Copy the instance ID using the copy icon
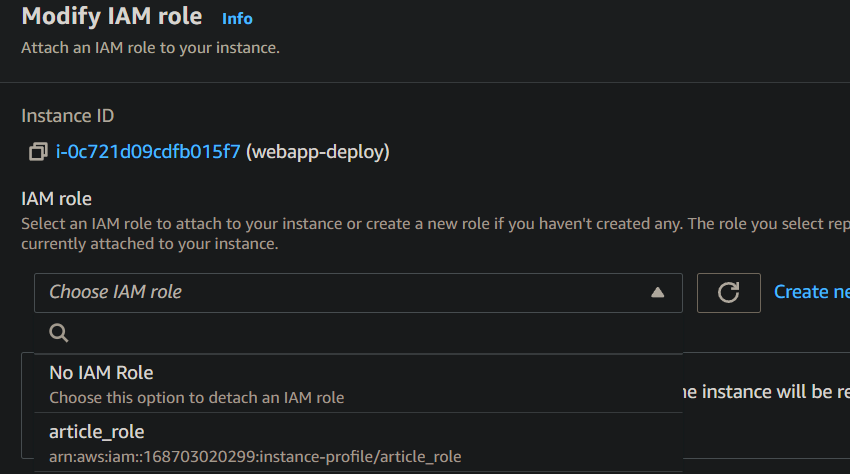 (x=38, y=152)
